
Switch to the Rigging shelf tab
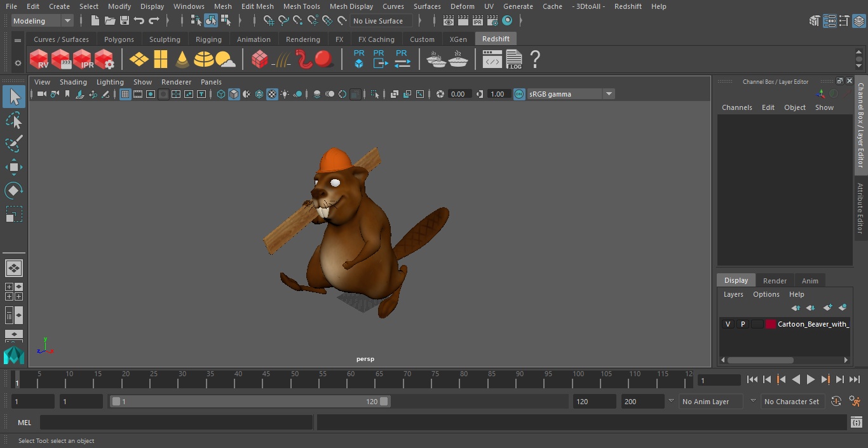point(208,39)
